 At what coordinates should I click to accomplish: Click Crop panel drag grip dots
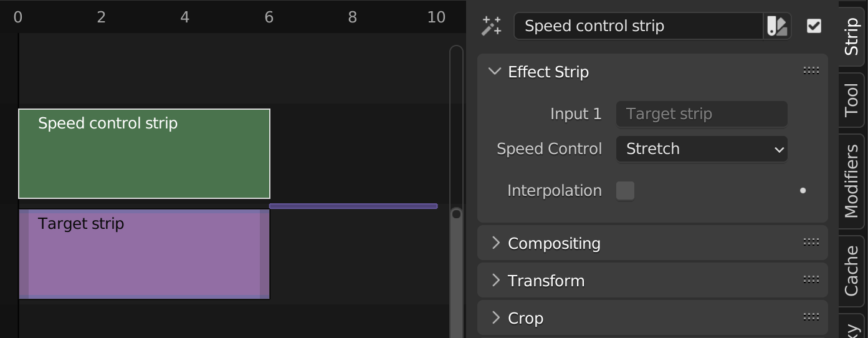click(811, 317)
